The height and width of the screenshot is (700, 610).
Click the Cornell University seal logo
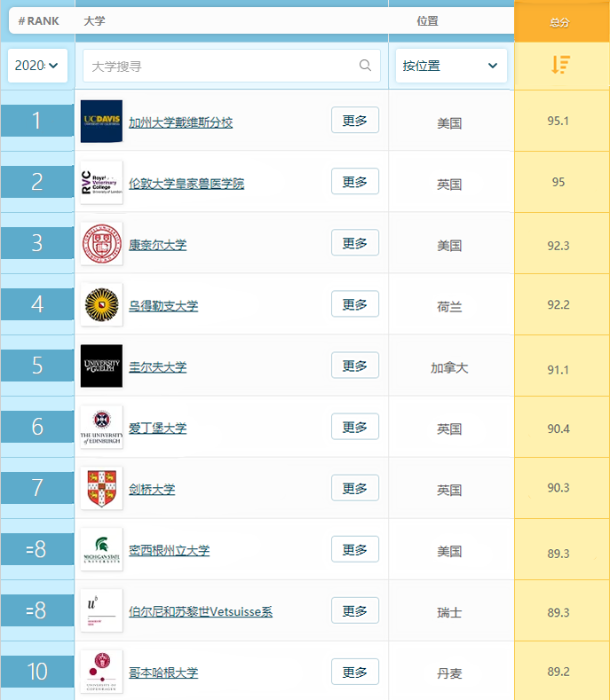101,244
